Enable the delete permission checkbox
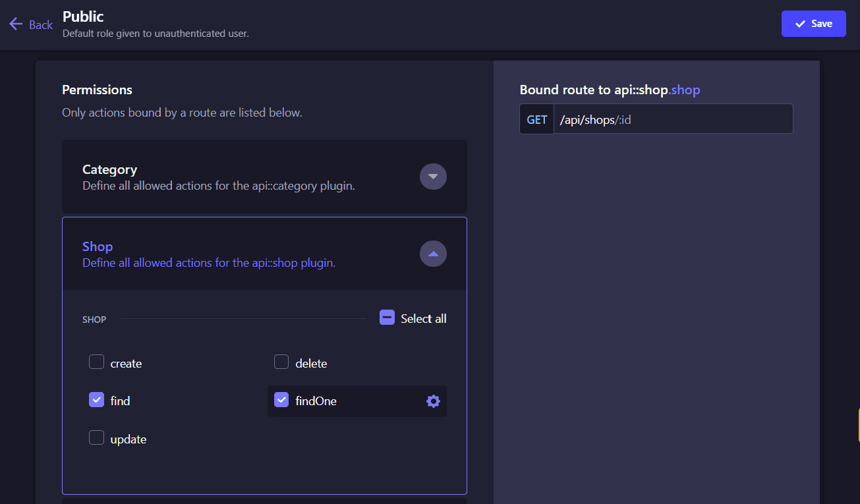860x504 pixels. [x=281, y=362]
